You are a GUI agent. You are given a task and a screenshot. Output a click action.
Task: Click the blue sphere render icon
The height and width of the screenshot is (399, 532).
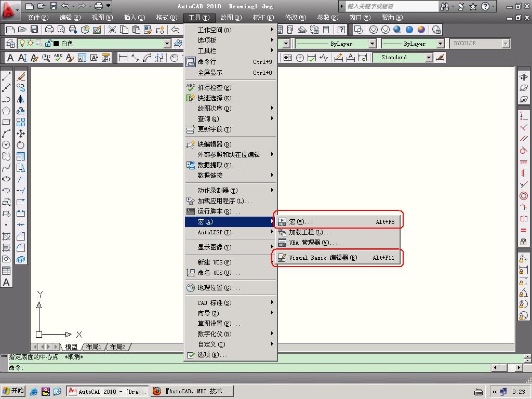409,30
